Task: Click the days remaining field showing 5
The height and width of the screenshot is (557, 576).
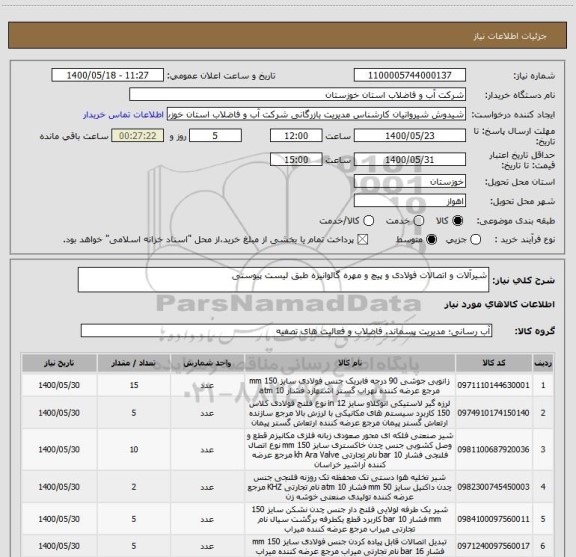Action: coord(215,136)
